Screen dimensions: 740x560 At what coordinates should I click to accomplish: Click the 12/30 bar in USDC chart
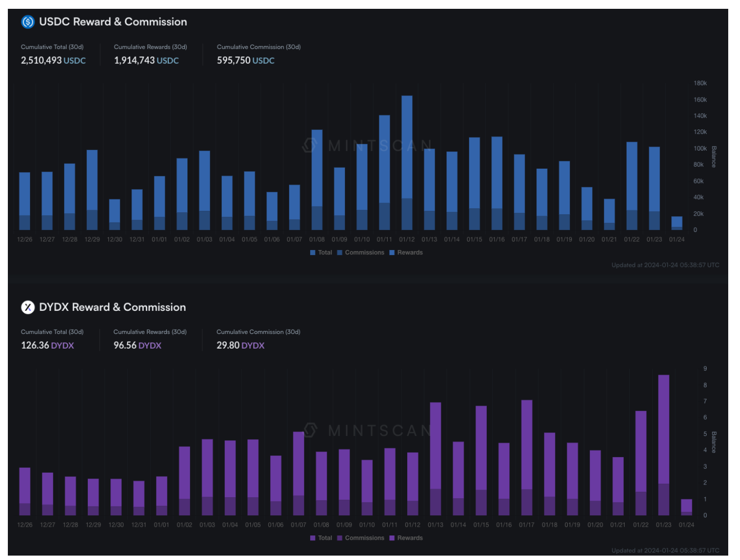[x=114, y=213]
